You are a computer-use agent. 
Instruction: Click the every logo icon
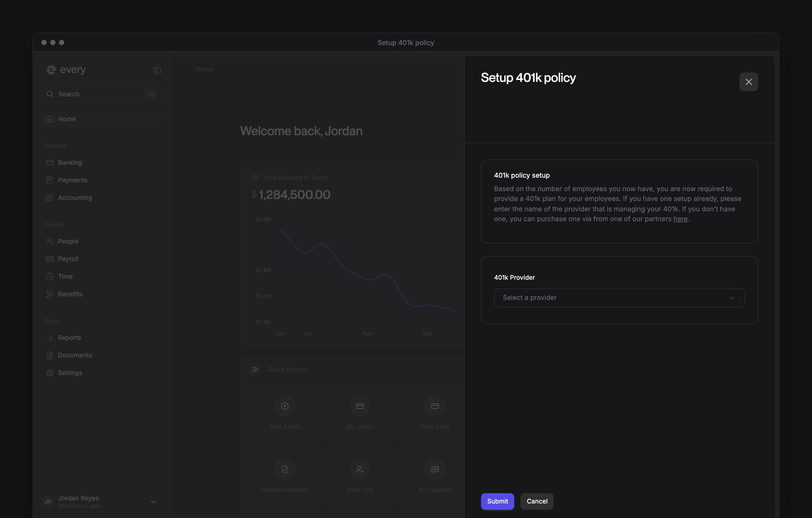(x=51, y=70)
